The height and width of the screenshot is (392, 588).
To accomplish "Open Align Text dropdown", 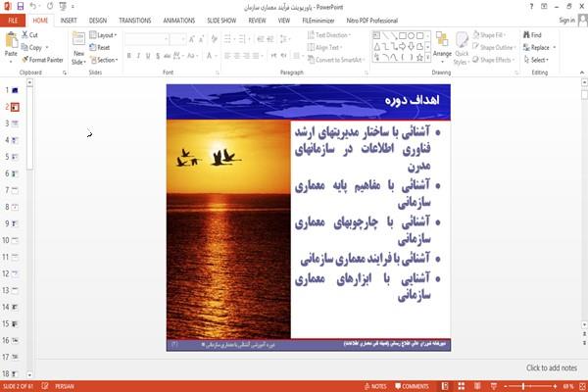I will click(324, 47).
